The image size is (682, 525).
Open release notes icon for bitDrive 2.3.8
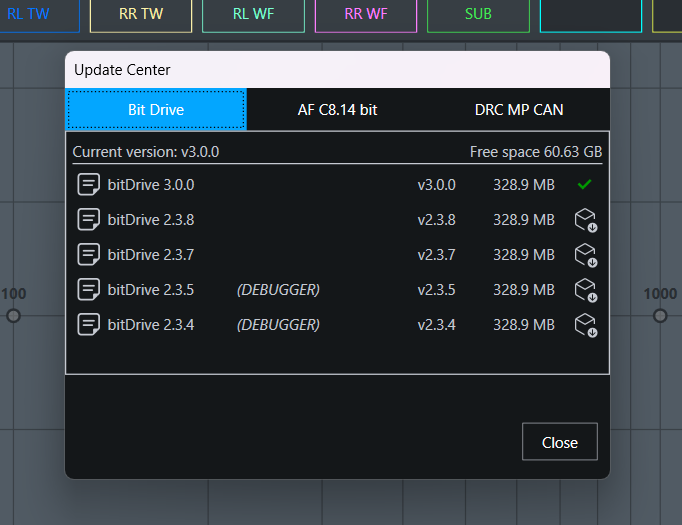pos(89,219)
